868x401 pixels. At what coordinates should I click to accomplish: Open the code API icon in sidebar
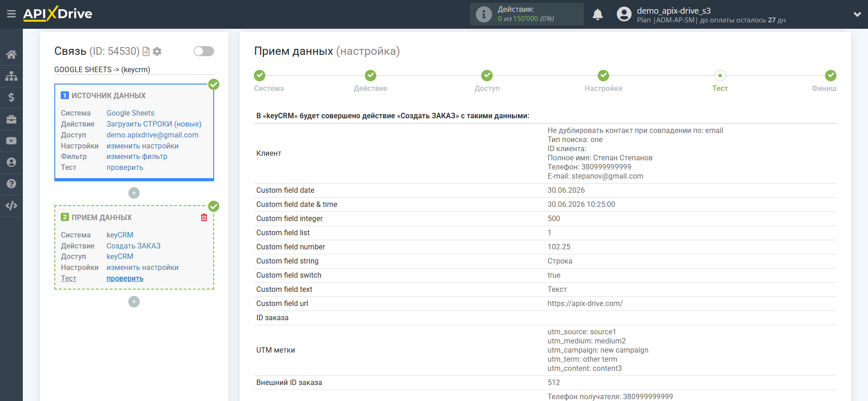pyautogui.click(x=11, y=206)
